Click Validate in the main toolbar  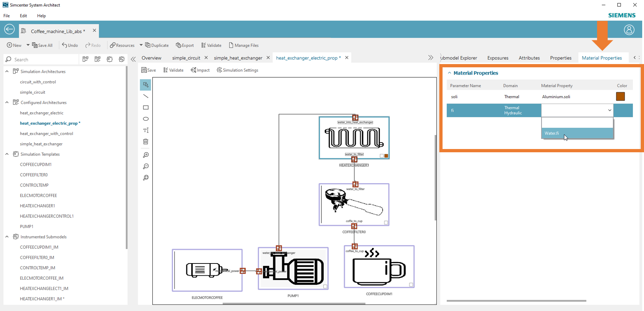pyautogui.click(x=211, y=45)
